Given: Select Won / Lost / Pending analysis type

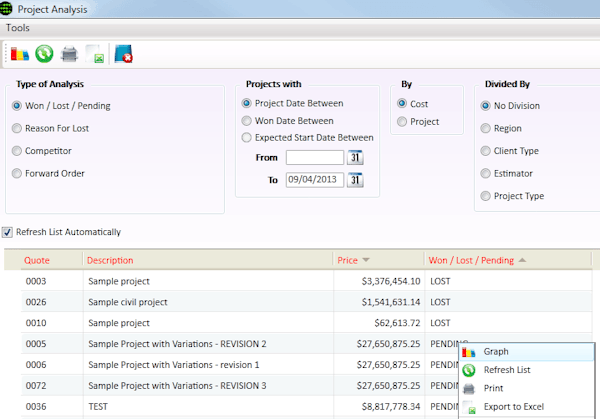Looking at the screenshot, I should (16, 106).
